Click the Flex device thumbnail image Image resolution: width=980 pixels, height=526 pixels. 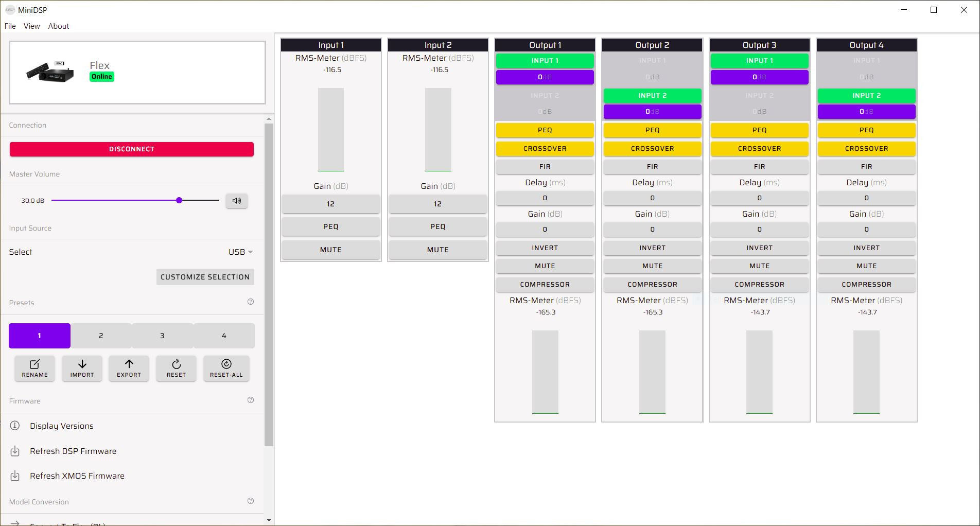pyautogui.click(x=50, y=72)
